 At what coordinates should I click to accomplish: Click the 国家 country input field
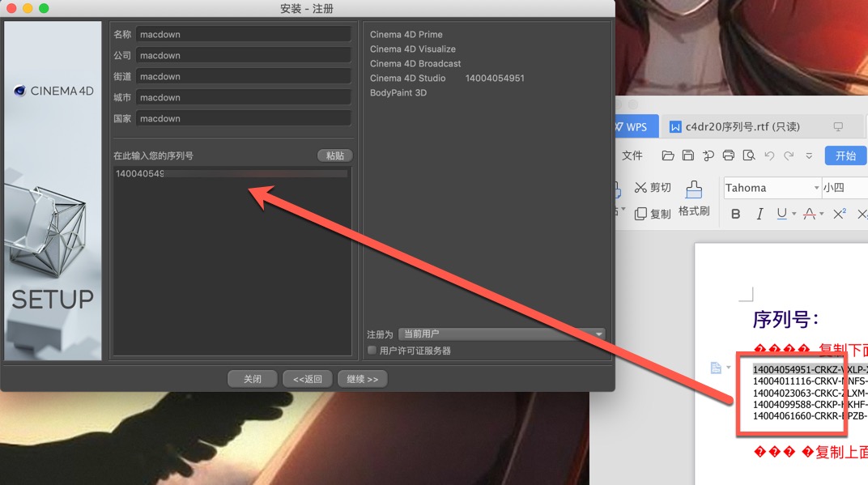click(x=243, y=118)
